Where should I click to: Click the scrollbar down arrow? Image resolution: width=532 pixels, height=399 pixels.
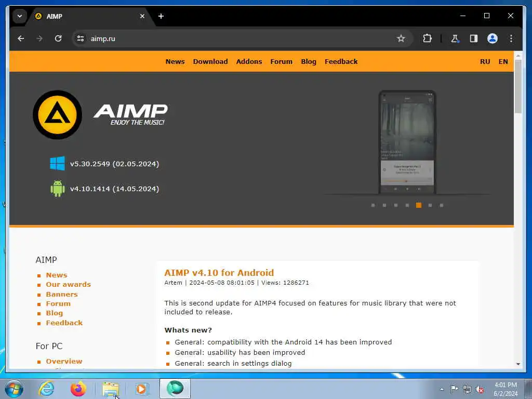518,364
